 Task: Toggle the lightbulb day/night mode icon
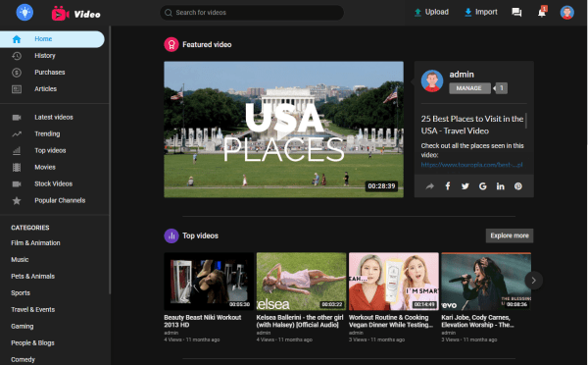point(24,13)
